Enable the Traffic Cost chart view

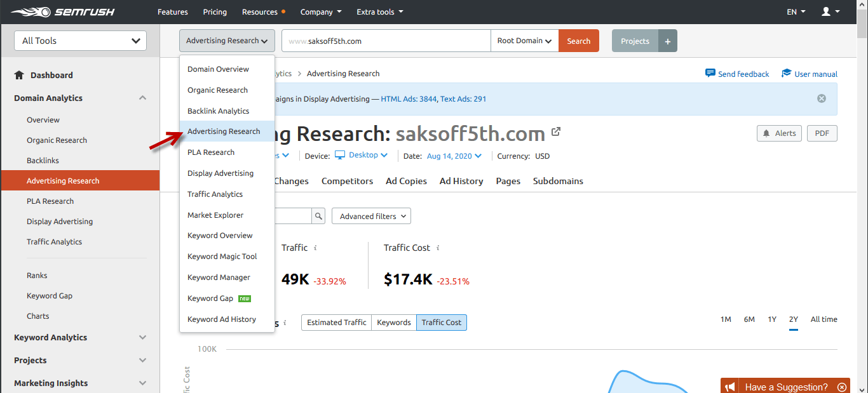[441, 322]
